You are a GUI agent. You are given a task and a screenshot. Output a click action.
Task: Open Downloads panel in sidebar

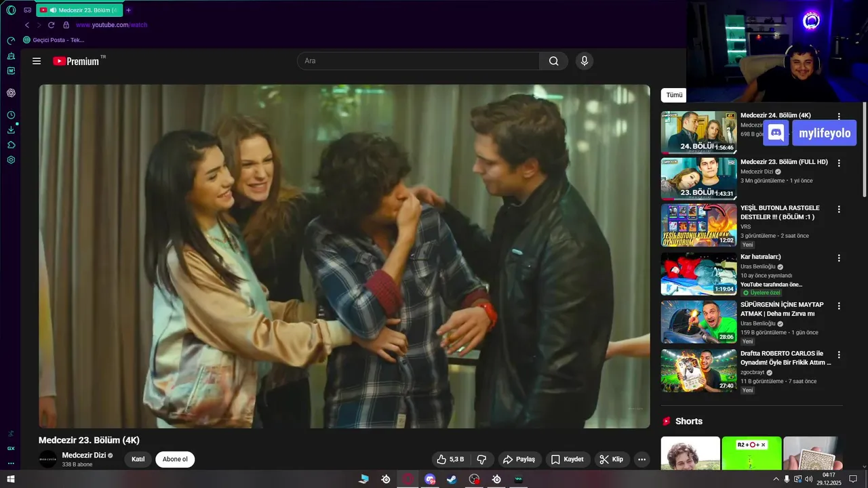point(11,130)
